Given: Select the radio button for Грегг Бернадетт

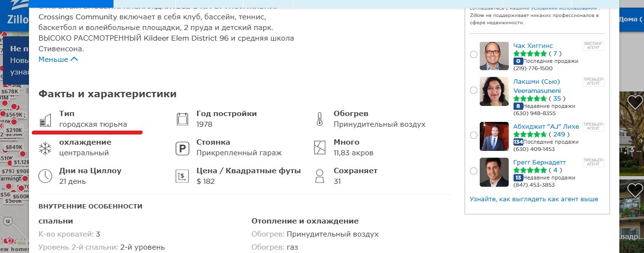Looking at the screenshot, I should pos(473,171).
